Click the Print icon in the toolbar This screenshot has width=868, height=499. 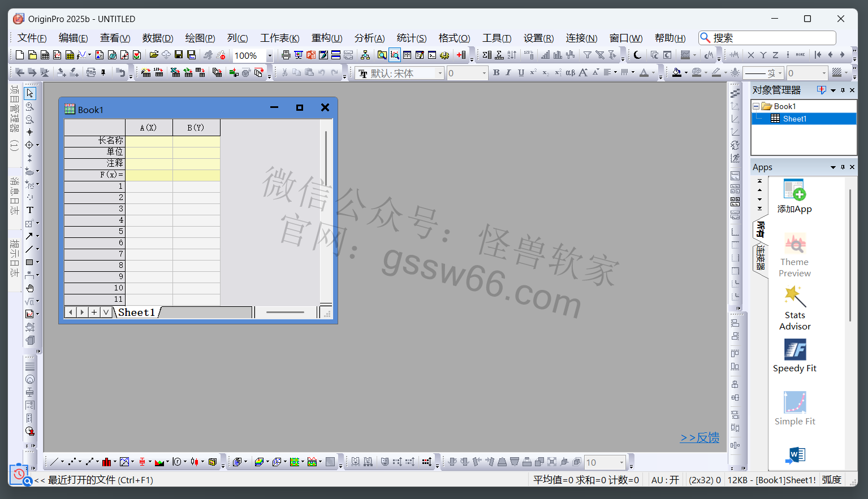[286, 55]
